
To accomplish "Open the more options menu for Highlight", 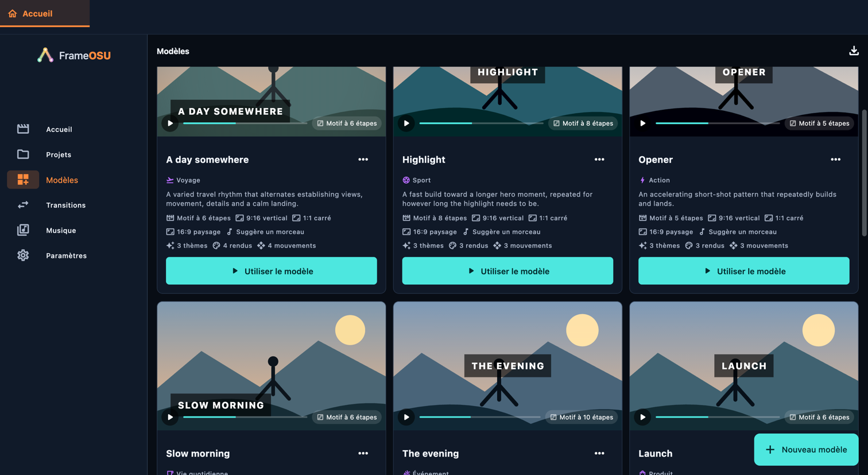I will coord(599,160).
